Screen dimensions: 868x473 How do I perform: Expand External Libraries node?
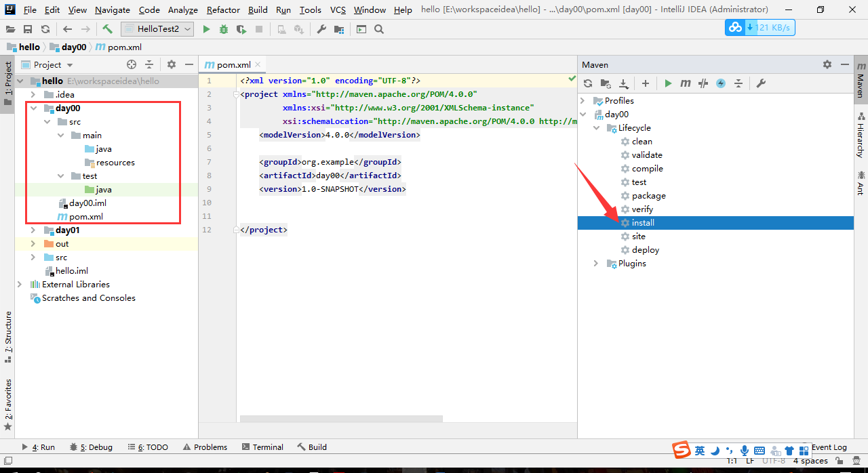(20, 285)
